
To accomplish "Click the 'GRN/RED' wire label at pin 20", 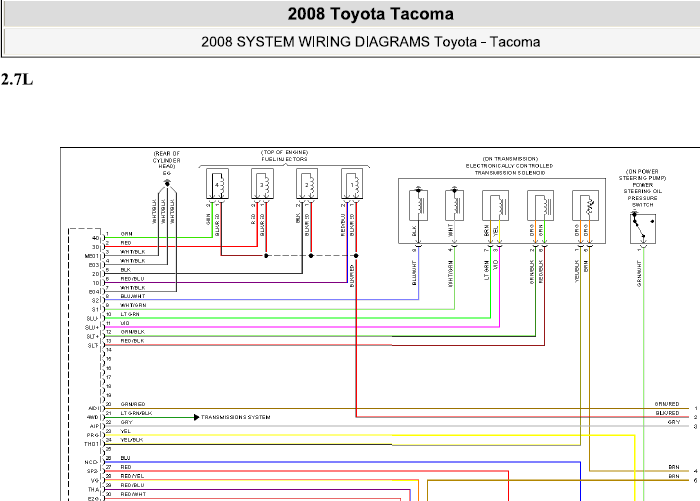I will point(133,404).
